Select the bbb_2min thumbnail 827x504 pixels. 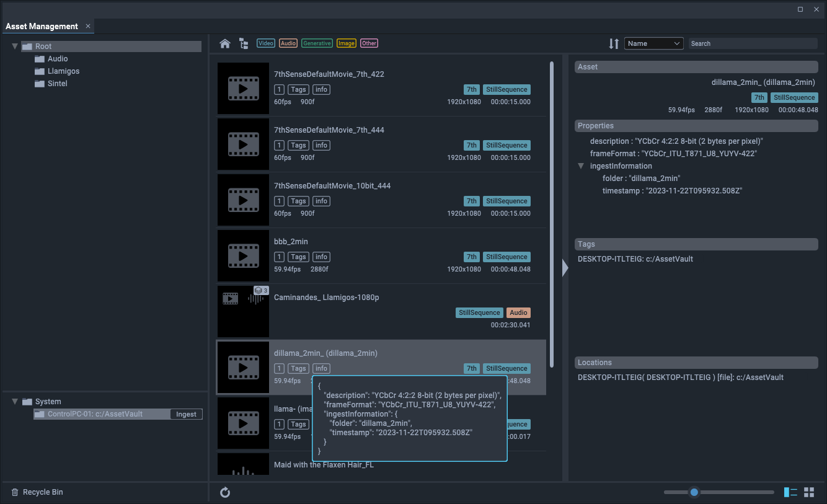[x=243, y=255]
